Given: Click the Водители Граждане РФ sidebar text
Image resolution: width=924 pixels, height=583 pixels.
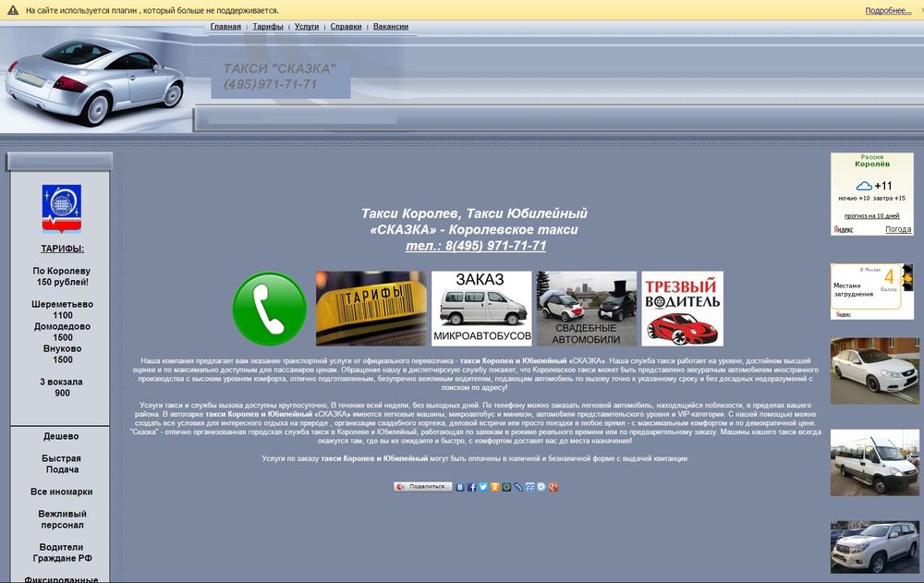Looking at the screenshot, I should [x=62, y=553].
